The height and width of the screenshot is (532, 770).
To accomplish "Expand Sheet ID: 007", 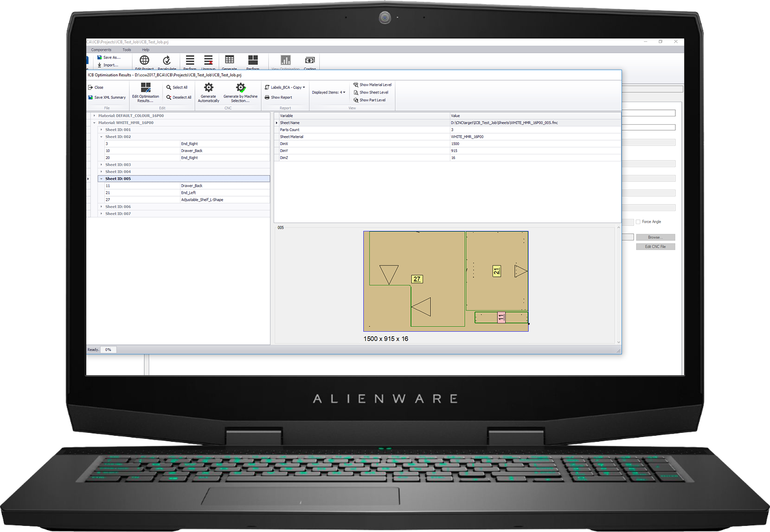I will (101, 214).
